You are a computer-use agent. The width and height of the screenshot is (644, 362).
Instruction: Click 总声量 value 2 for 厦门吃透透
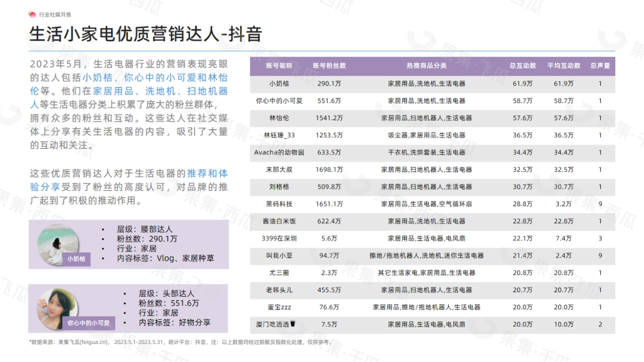pos(600,324)
